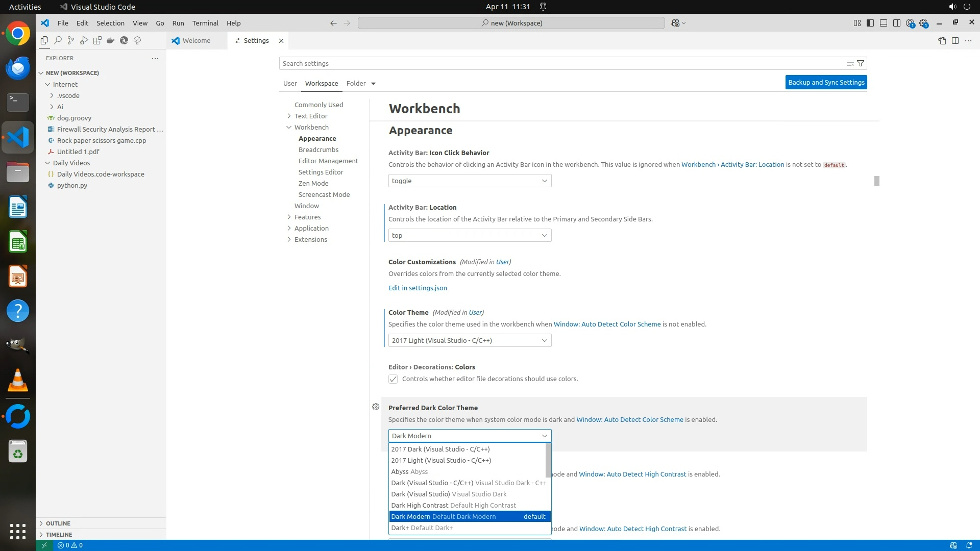Open Settings JSON file icon
Image resolution: width=980 pixels, height=551 pixels.
(942, 40)
